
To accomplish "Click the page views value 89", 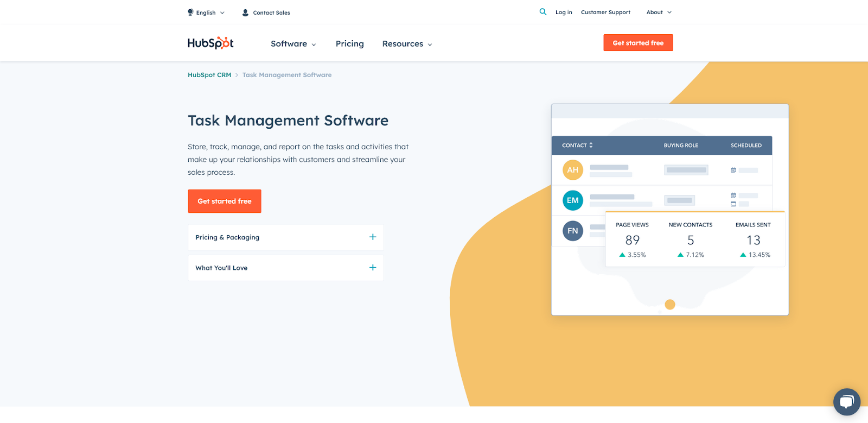I will pyautogui.click(x=633, y=240).
